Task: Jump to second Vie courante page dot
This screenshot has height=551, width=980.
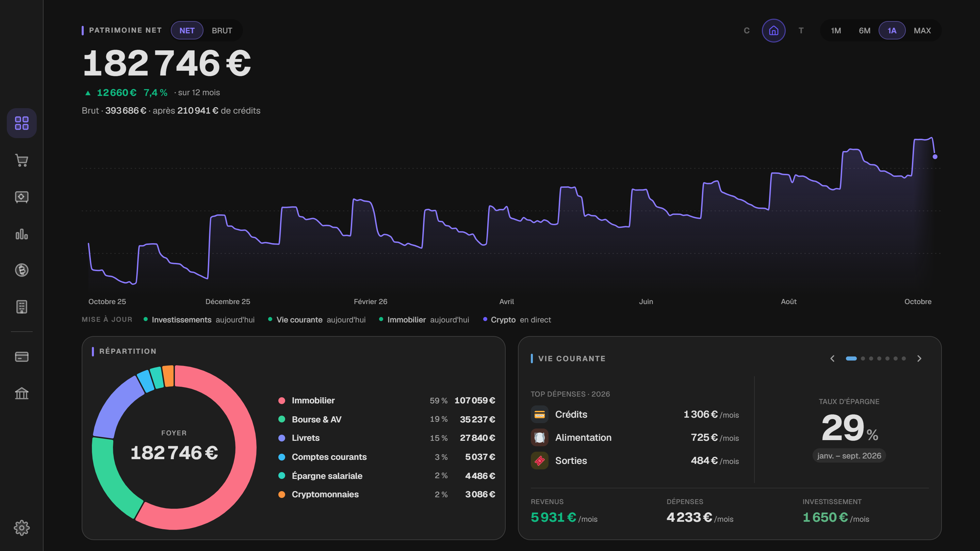Action: [863, 358]
